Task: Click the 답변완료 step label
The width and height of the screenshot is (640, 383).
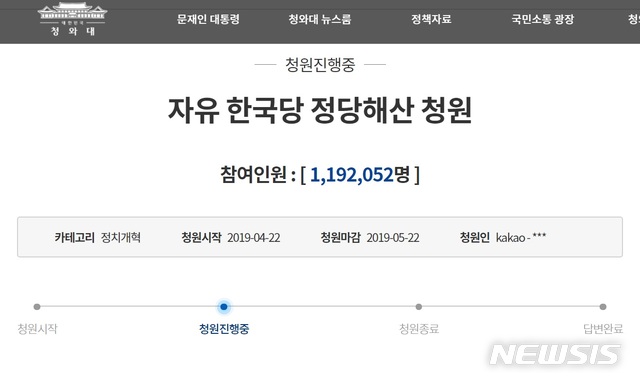Action: click(603, 329)
